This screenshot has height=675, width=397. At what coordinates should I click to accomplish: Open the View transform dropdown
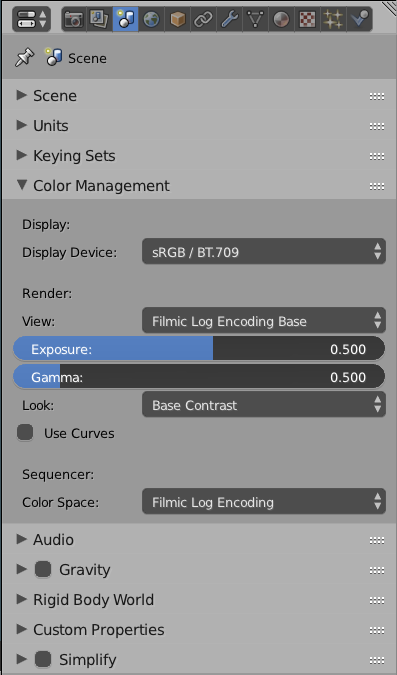tap(264, 320)
